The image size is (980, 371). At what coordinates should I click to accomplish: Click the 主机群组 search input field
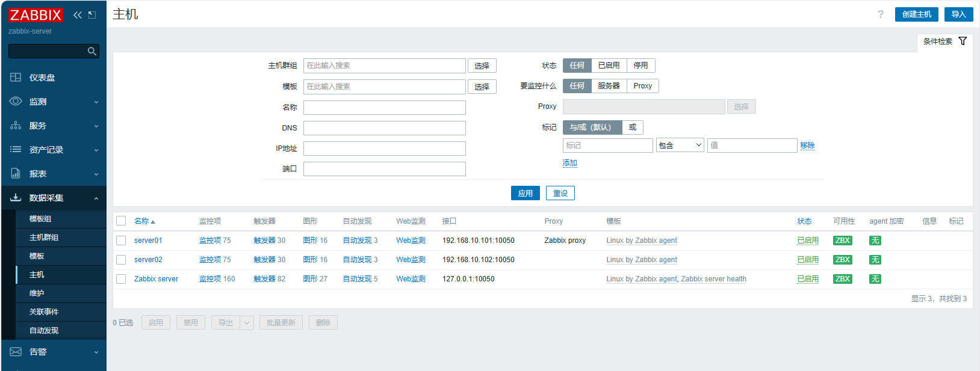point(385,66)
